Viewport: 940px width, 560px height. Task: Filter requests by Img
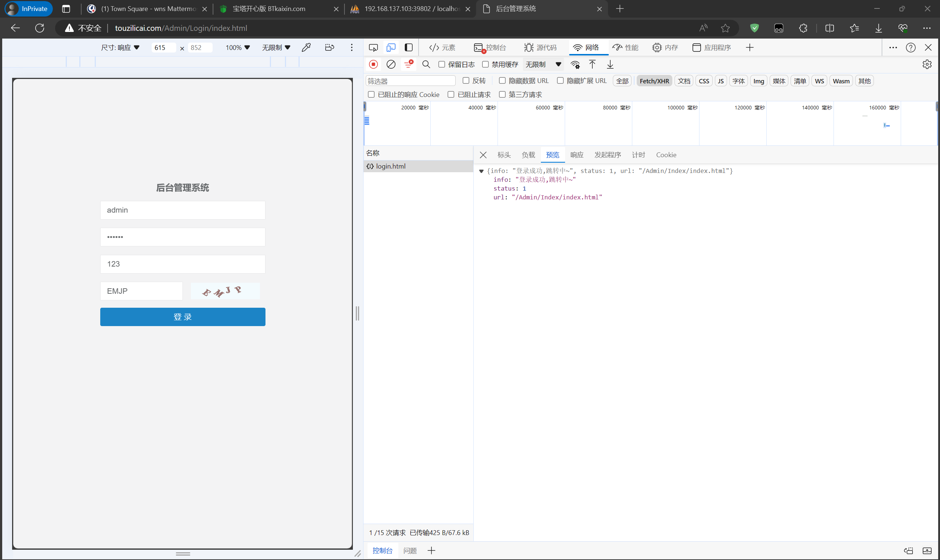(x=758, y=81)
